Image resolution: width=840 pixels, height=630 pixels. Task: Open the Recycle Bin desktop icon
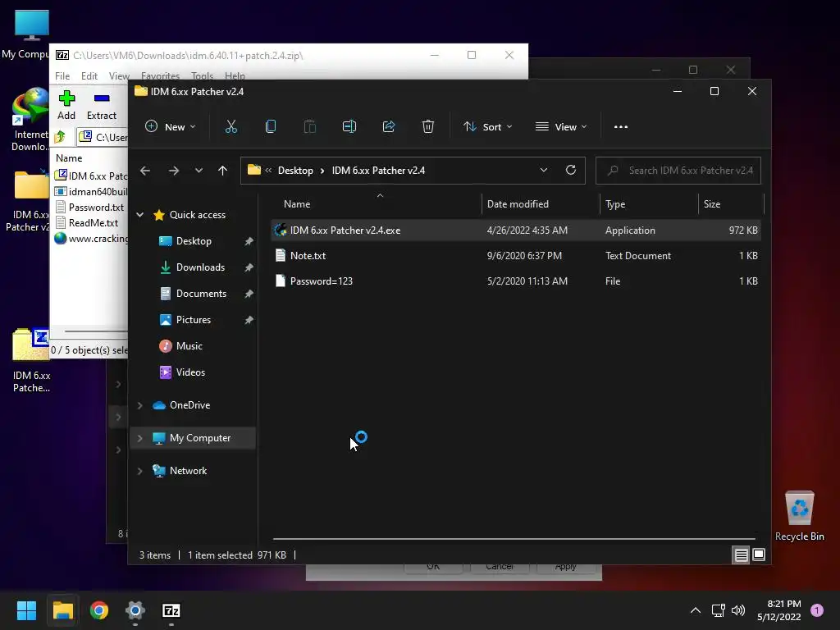799,516
